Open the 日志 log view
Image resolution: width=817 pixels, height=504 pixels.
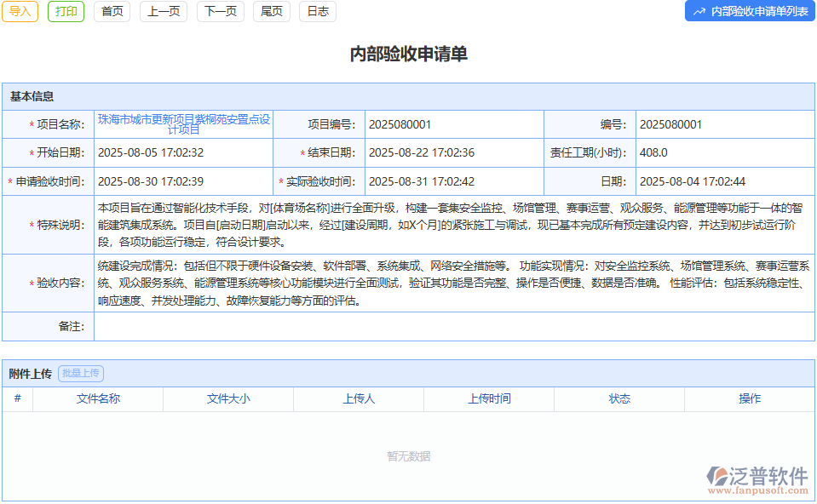(317, 12)
